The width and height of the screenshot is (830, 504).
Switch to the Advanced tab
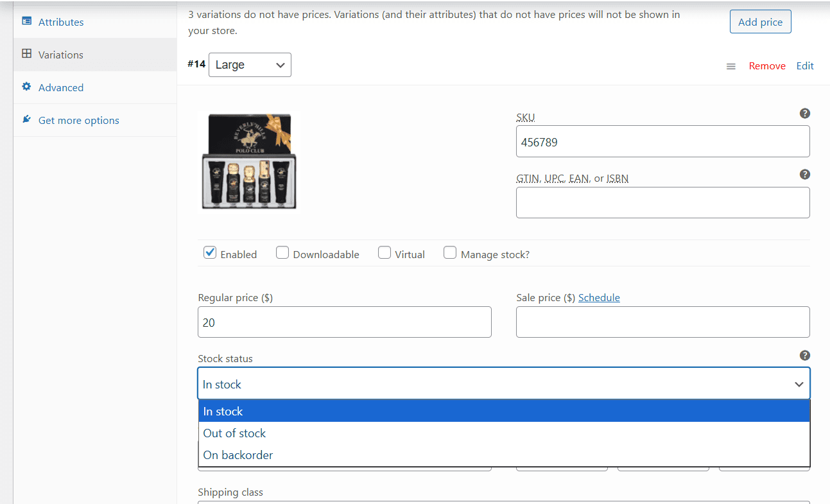61,87
